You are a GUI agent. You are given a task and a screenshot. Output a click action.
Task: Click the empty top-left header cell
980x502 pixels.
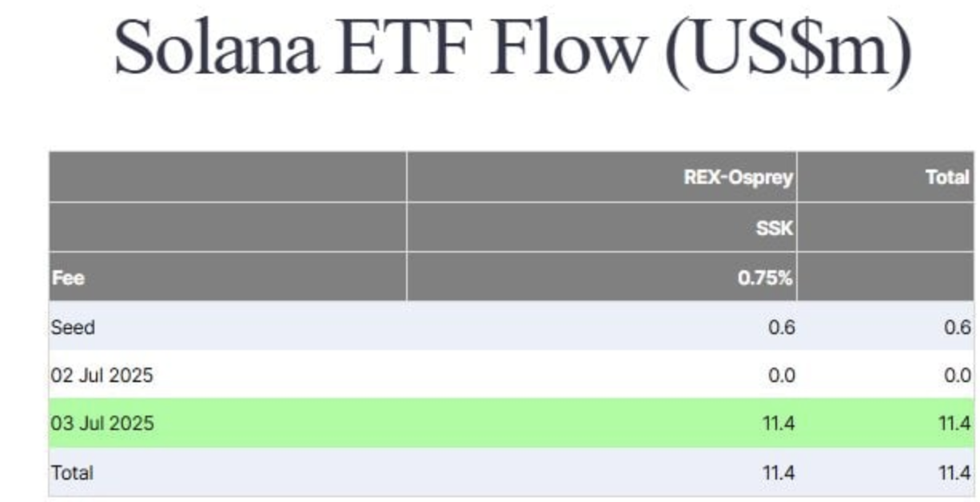click(x=228, y=177)
